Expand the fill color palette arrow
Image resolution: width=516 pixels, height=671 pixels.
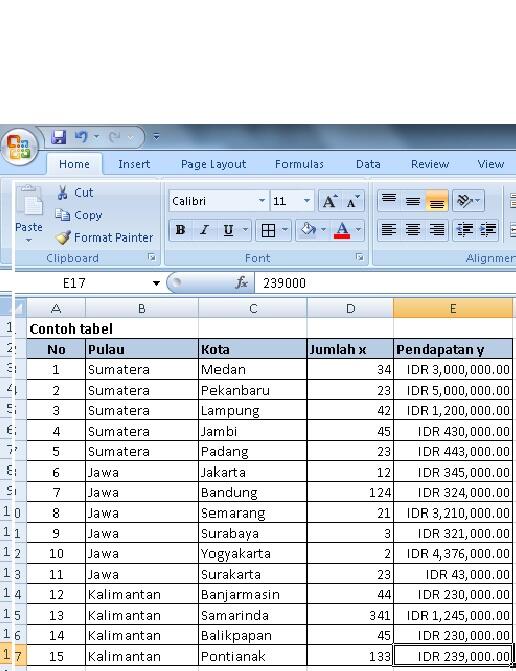tap(324, 230)
